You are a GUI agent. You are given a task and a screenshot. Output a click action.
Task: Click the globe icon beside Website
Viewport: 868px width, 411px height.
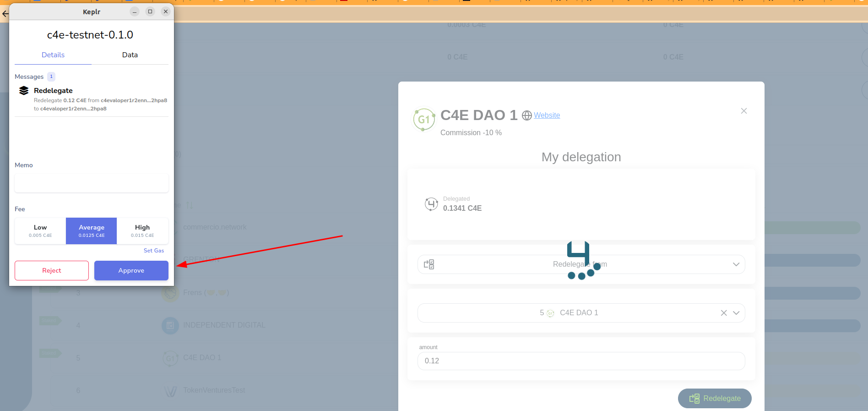tap(527, 115)
